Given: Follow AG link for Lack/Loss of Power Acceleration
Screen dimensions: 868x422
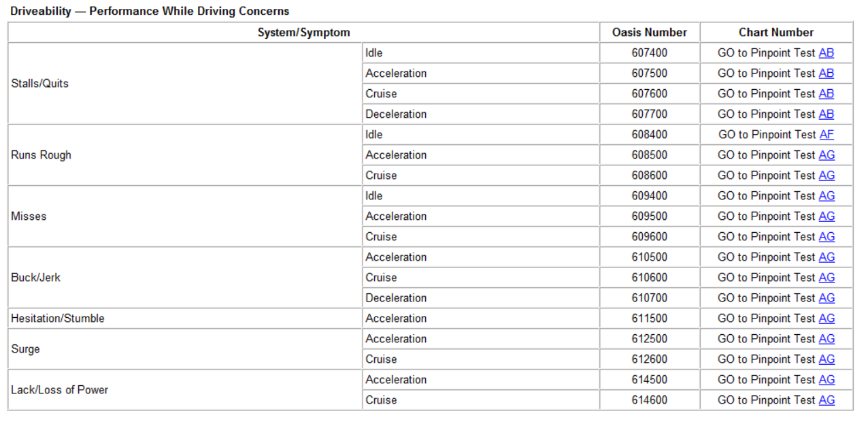Looking at the screenshot, I should tap(827, 380).
